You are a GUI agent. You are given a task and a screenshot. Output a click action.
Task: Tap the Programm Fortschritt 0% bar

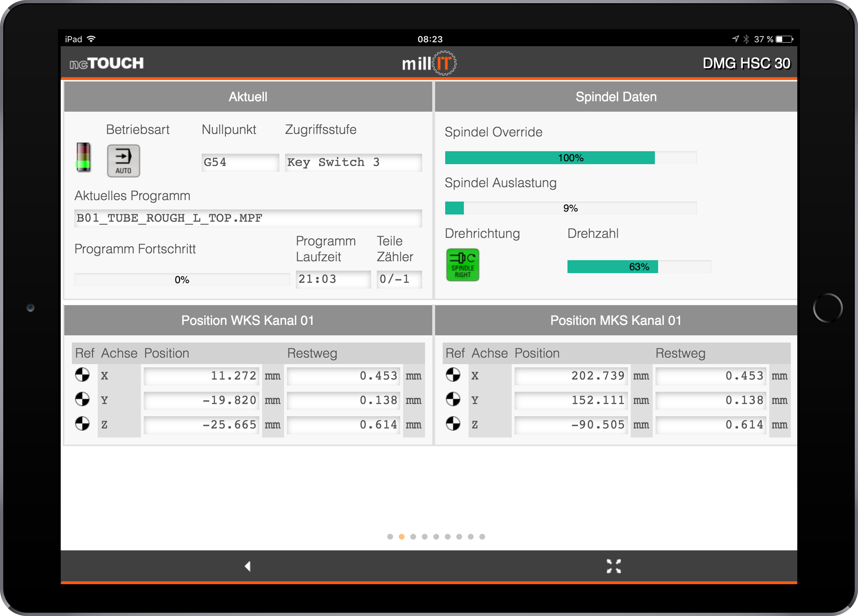pyautogui.click(x=182, y=279)
